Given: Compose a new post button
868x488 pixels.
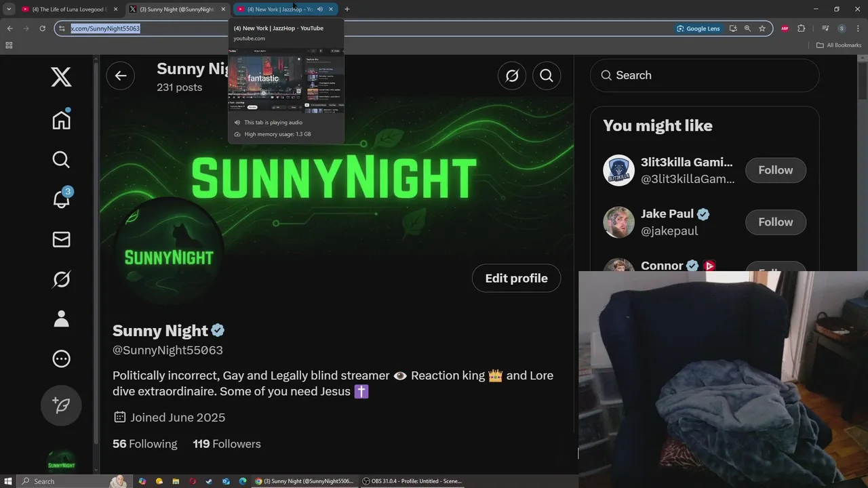Looking at the screenshot, I should (x=61, y=405).
